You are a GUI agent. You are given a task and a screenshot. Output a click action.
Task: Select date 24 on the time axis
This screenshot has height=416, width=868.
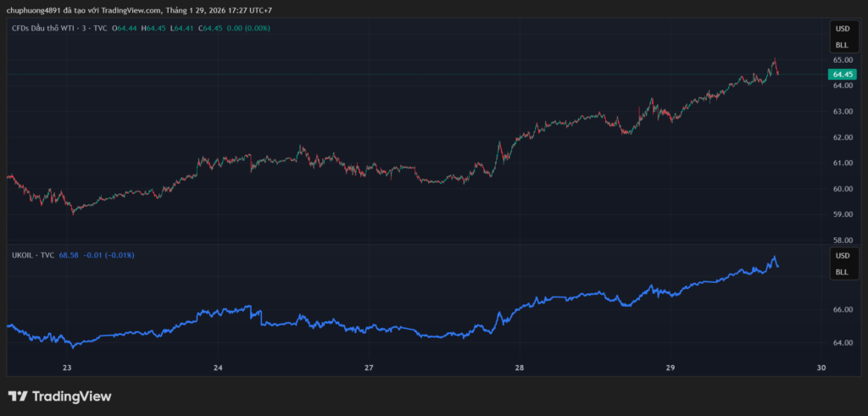tap(218, 368)
